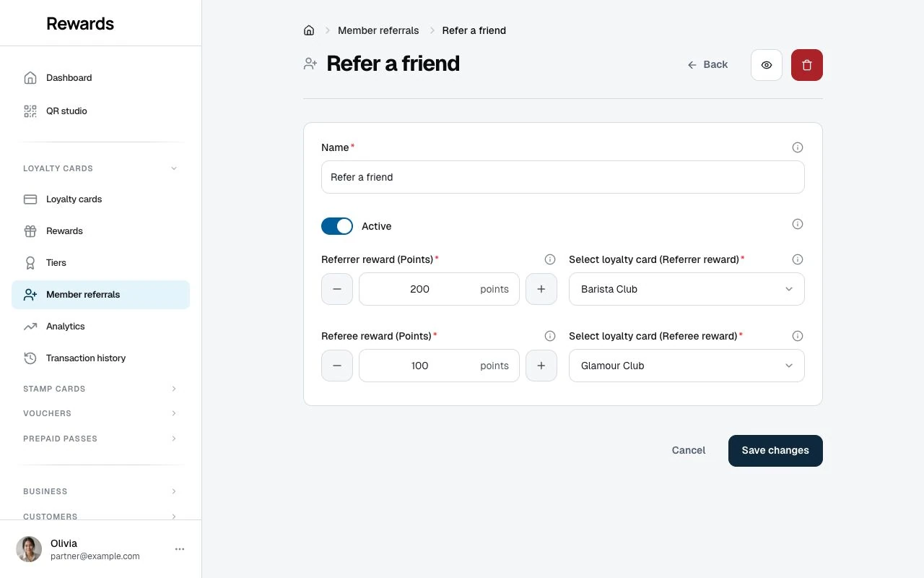
Task: Open the Barista Club loyalty card dropdown
Action: [687, 289]
